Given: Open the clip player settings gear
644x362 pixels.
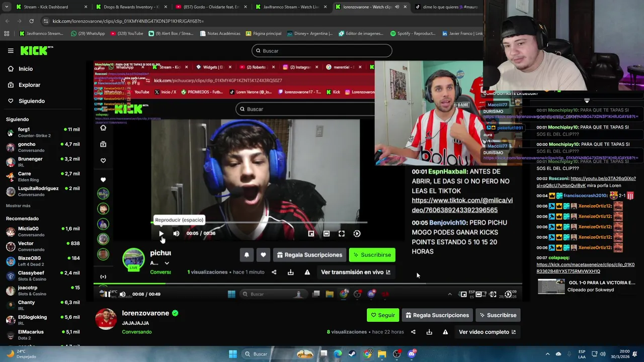Looking at the screenshot, I should tap(508, 294).
